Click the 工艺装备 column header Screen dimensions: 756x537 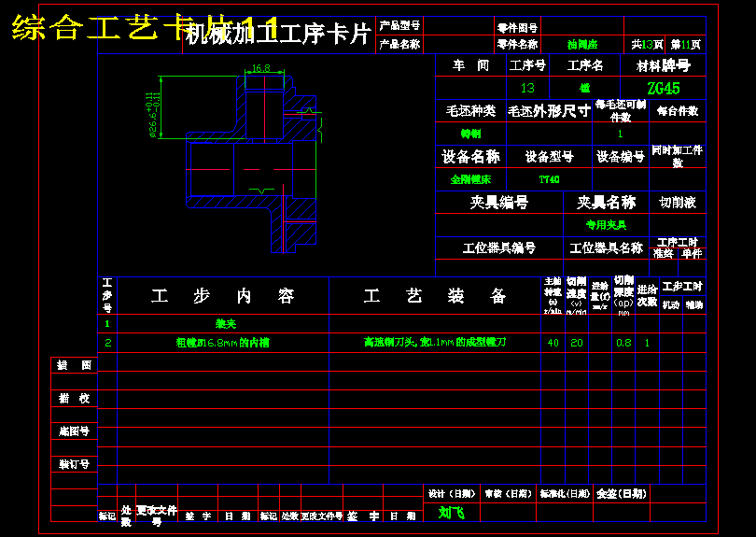click(435, 296)
